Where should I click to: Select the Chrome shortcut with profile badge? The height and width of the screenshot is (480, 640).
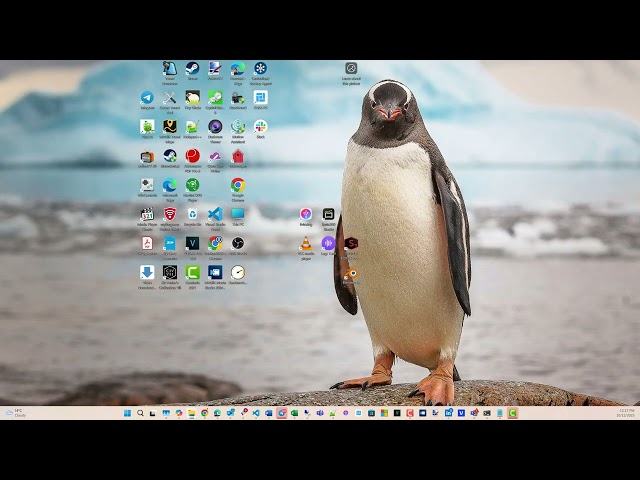[x=215, y=243]
